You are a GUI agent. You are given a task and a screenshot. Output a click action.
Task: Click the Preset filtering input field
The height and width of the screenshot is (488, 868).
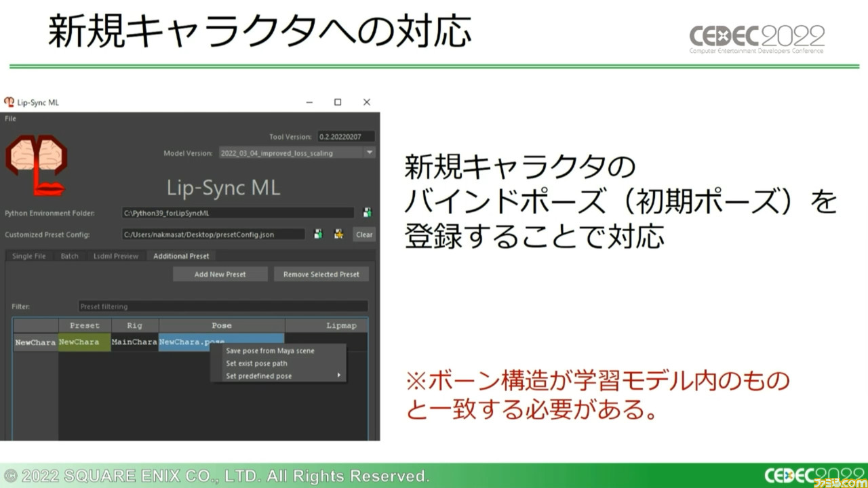click(x=223, y=306)
